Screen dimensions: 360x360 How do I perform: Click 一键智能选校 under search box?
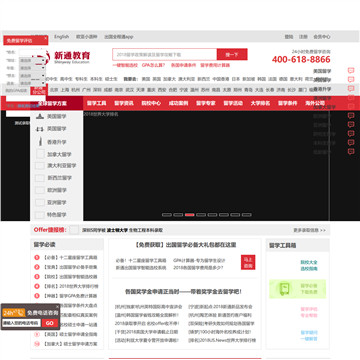pyautogui.click(x=125, y=65)
